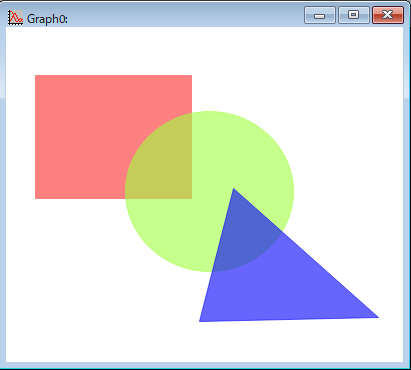
Task: Minimize the Graph0 window
Action: point(320,15)
